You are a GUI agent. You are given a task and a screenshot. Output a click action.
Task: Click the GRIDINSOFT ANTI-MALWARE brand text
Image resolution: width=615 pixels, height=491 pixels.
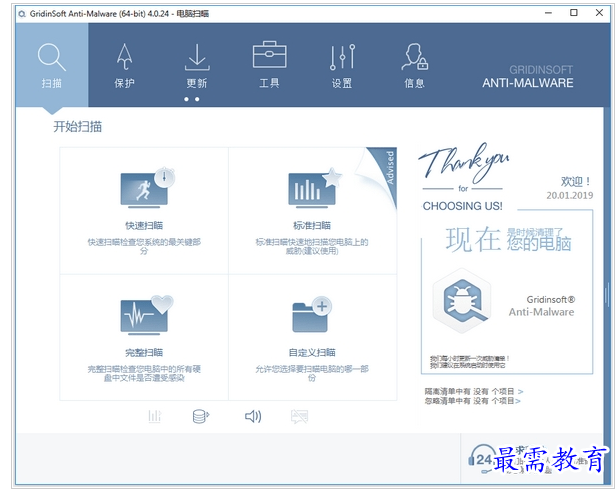(x=528, y=76)
